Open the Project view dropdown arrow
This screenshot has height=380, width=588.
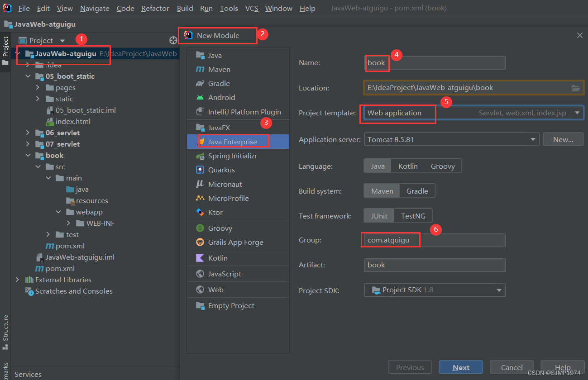point(62,41)
